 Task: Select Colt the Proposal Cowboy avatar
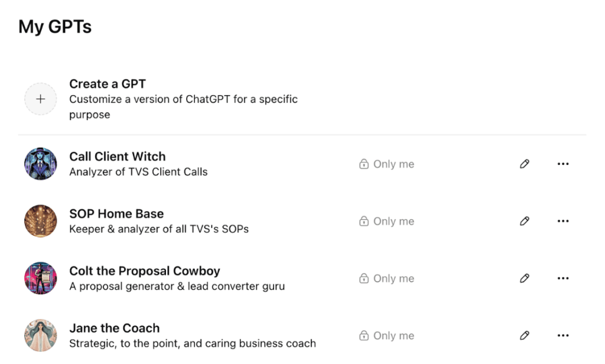pyautogui.click(x=41, y=278)
